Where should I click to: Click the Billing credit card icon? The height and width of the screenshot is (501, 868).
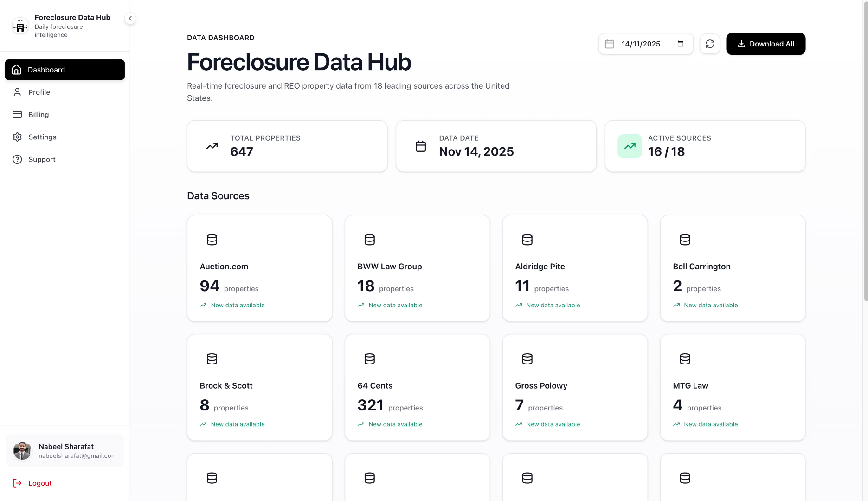click(17, 114)
